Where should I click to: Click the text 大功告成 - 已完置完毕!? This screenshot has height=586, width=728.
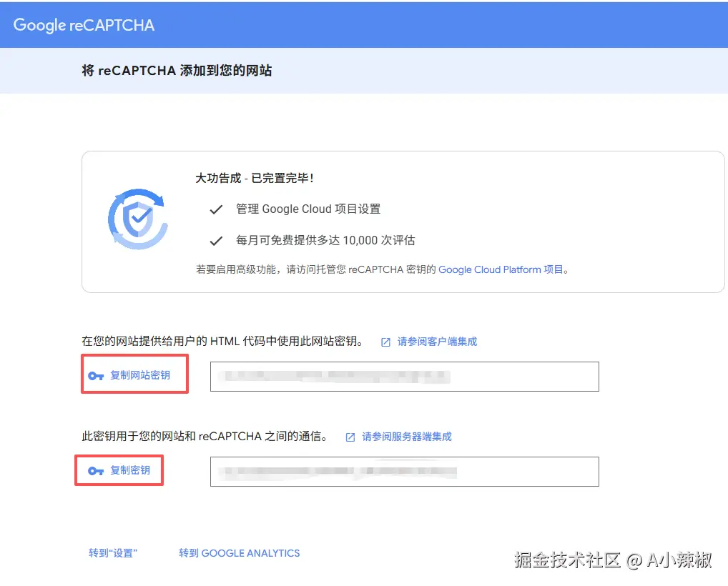255,178
